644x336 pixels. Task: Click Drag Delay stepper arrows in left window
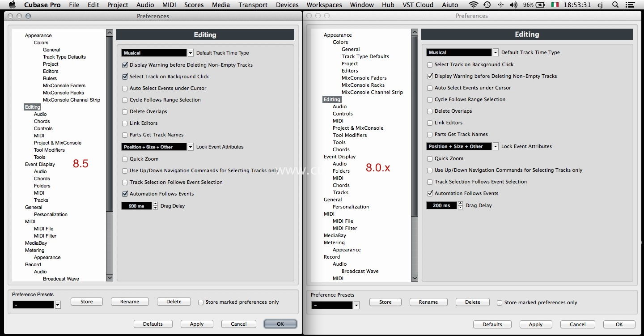tap(155, 206)
